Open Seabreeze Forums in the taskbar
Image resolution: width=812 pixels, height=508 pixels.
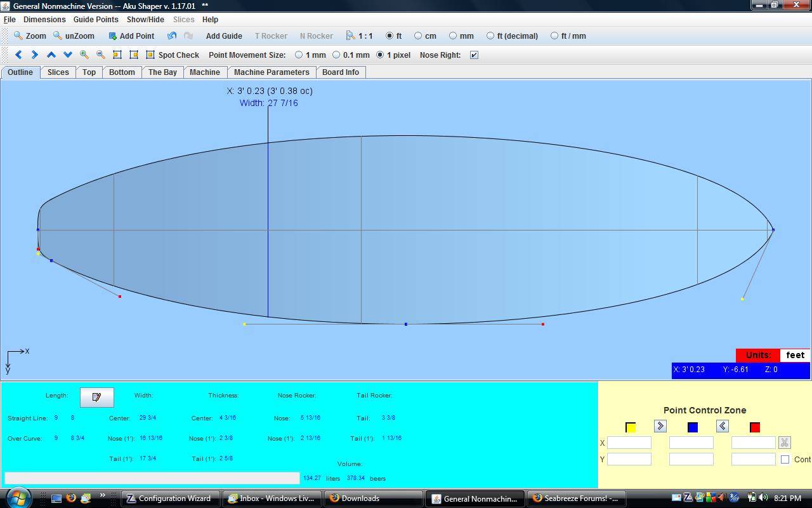point(576,498)
